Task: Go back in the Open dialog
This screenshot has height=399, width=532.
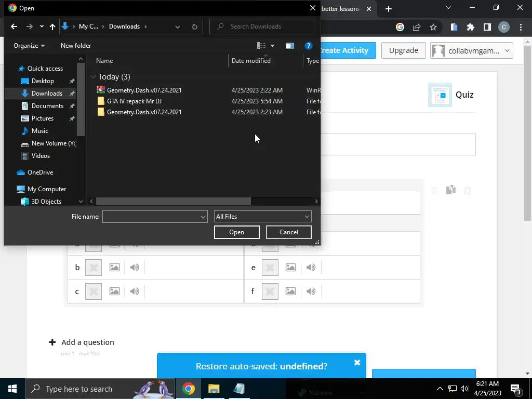Action: (14, 26)
